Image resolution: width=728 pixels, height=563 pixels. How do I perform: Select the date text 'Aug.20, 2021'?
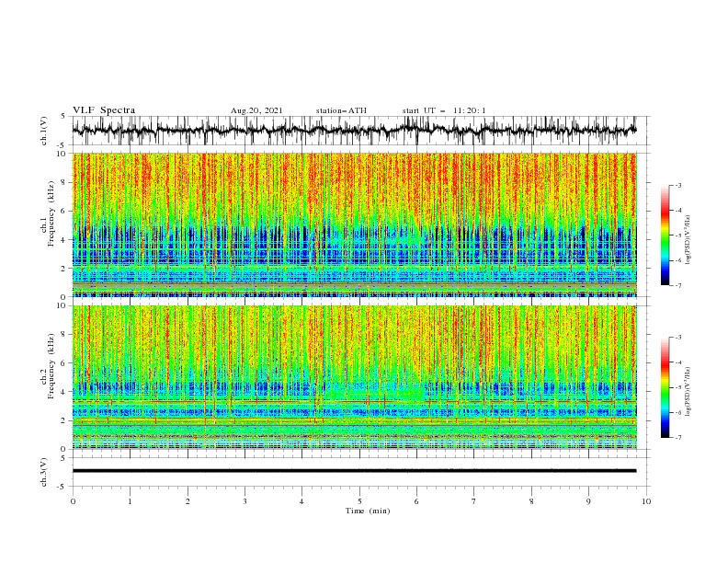[x=256, y=110]
